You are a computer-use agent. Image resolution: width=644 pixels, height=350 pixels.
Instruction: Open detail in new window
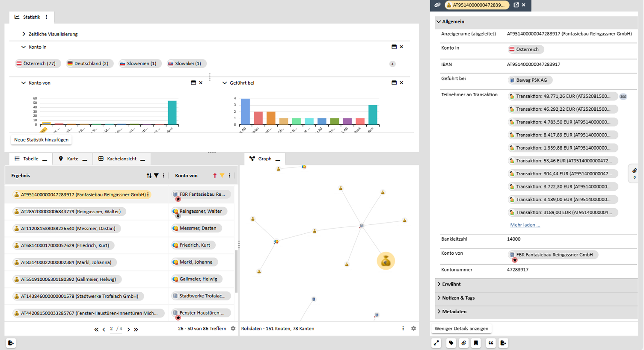[x=516, y=5]
